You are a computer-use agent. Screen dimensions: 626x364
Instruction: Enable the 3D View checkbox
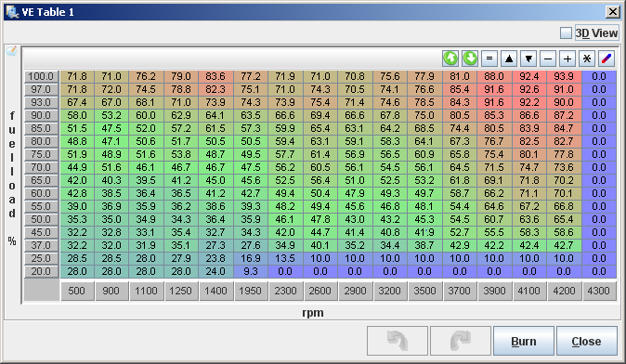point(566,33)
